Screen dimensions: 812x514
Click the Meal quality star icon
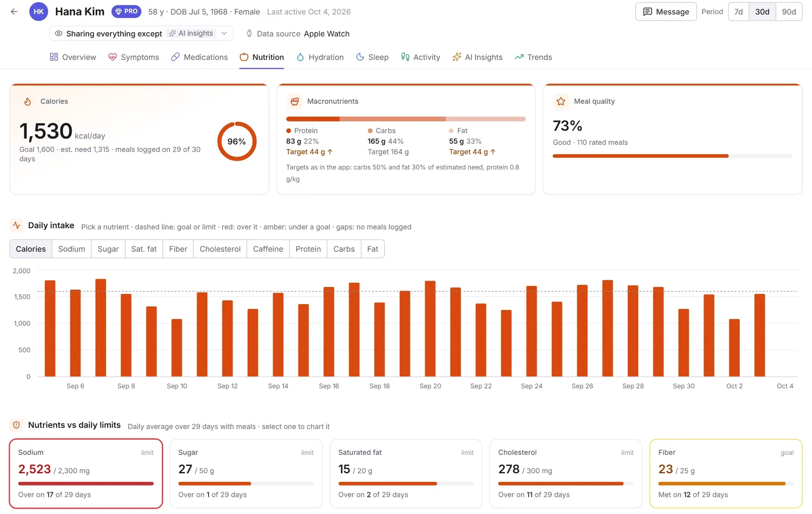pyautogui.click(x=561, y=101)
